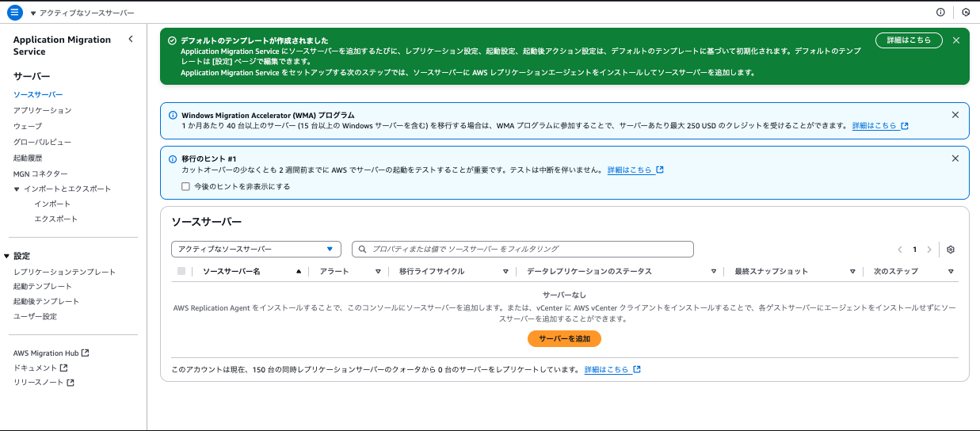Collapse インポートとエクスポート tree section
This screenshot has width=980, height=431.
[17, 189]
